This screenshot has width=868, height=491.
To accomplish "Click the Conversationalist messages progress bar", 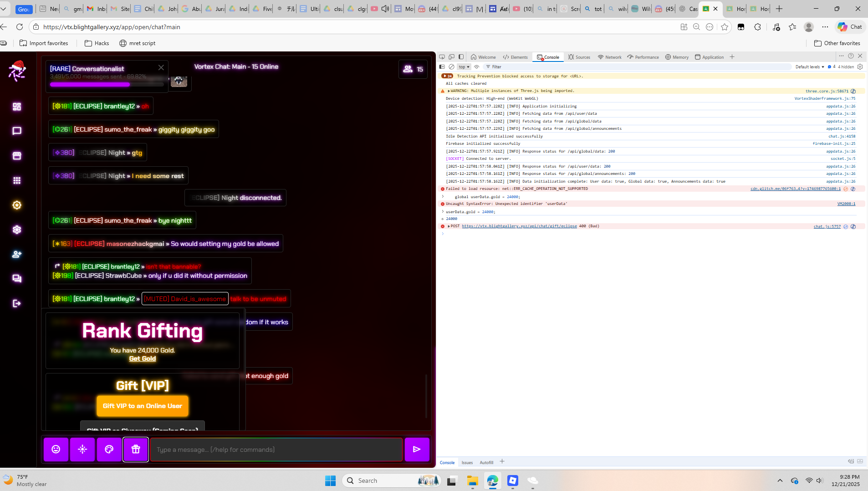I will [107, 84].
